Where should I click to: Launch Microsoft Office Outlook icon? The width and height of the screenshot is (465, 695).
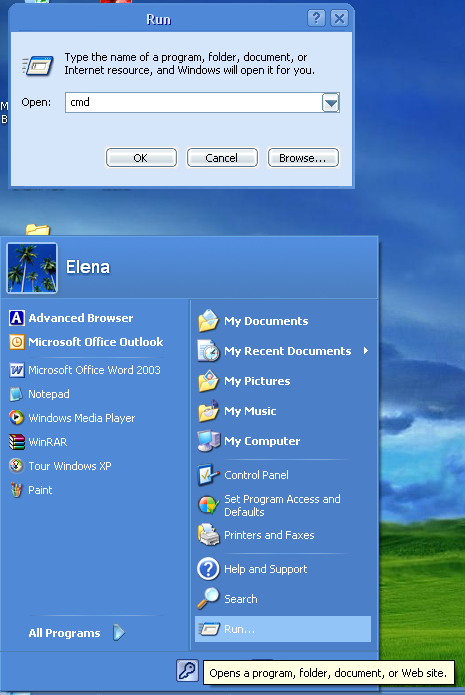pyautogui.click(x=17, y=342)
